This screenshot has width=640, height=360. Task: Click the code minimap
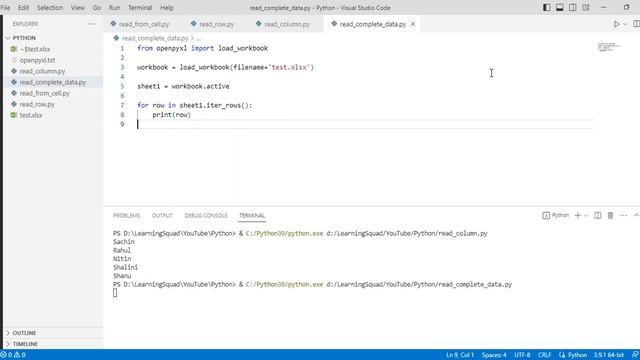[x=609, y=47]
